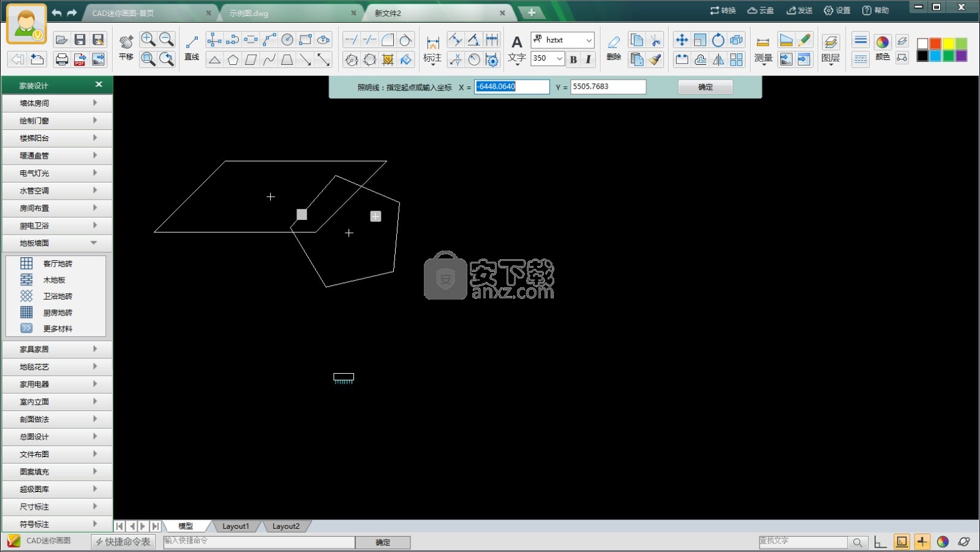Click 确定 in the coordinate input bar

pos(706,87)
